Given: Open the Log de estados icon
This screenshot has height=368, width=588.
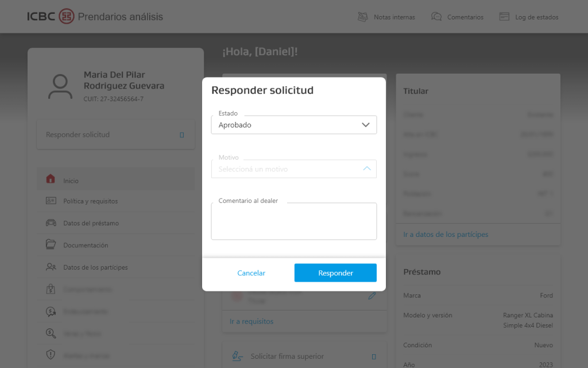Looking at the screenshot, I should 504,17.
